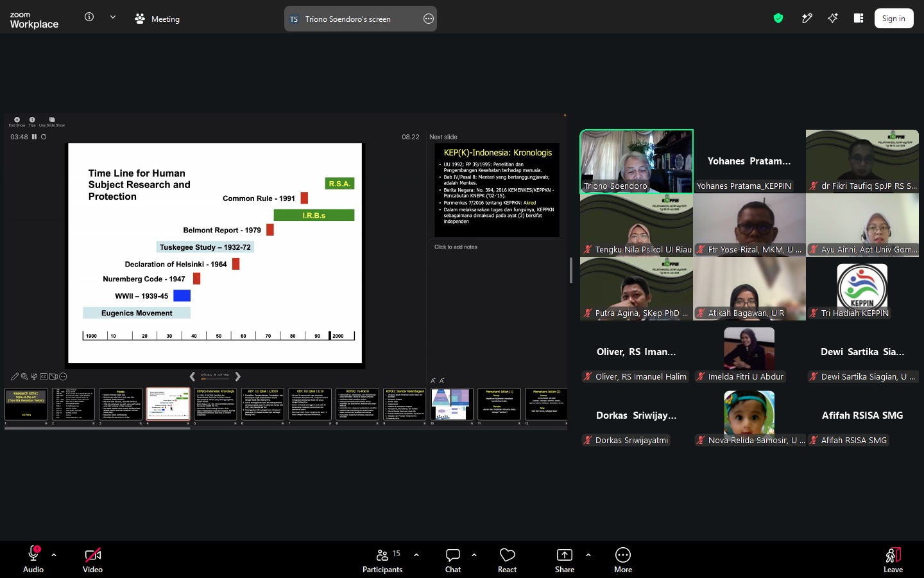This screenshot has width=924, height=578.
Task: Click Use Slide Show icon
Action: [x=52, y=121]
